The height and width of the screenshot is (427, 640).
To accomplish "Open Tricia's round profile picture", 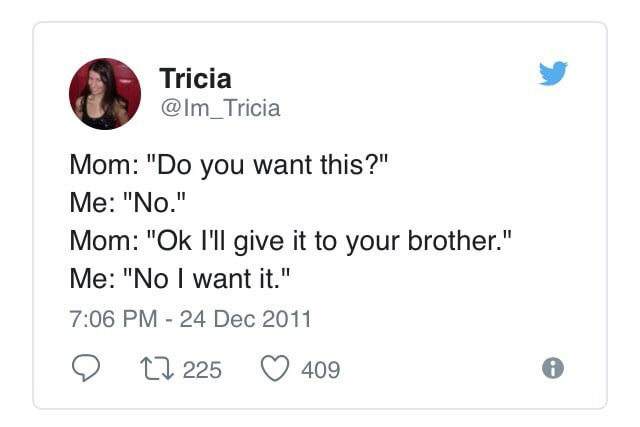I will pos(105,94).
